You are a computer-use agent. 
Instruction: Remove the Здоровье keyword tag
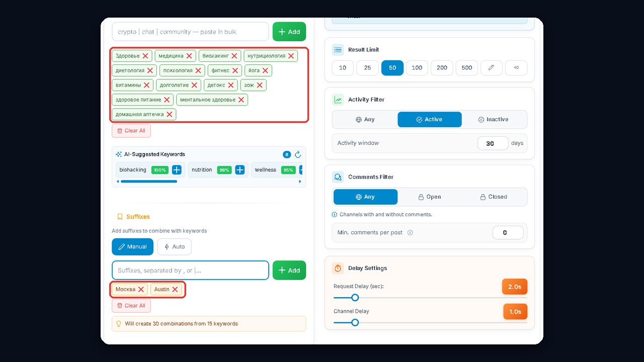pos(145,56)
